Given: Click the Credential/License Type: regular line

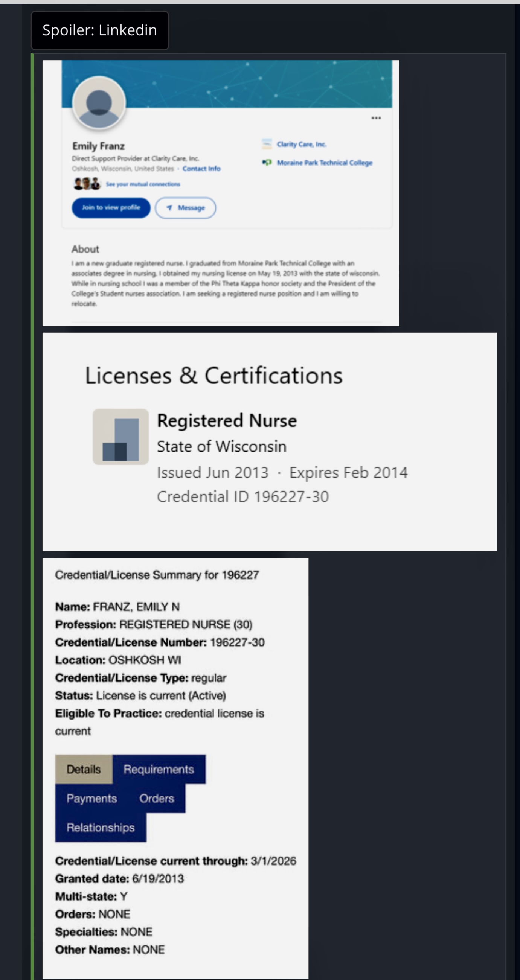Looking at the screenshot, I should [x=141, y=678].
